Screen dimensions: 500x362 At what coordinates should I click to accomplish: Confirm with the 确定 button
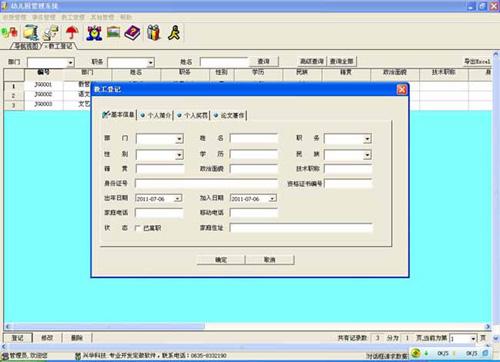pos(221,260)
